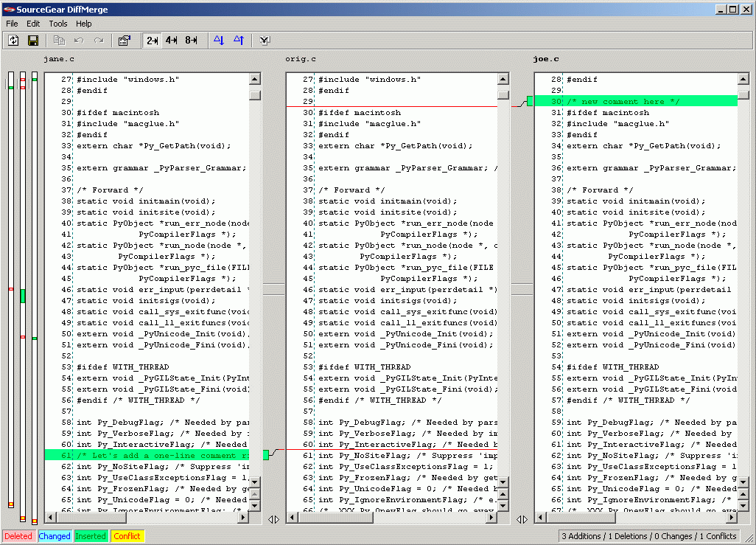Image resolution: width=756 pixels, height=545 pixels.
Task: Open the Tools menu
Action: point(58,24)
